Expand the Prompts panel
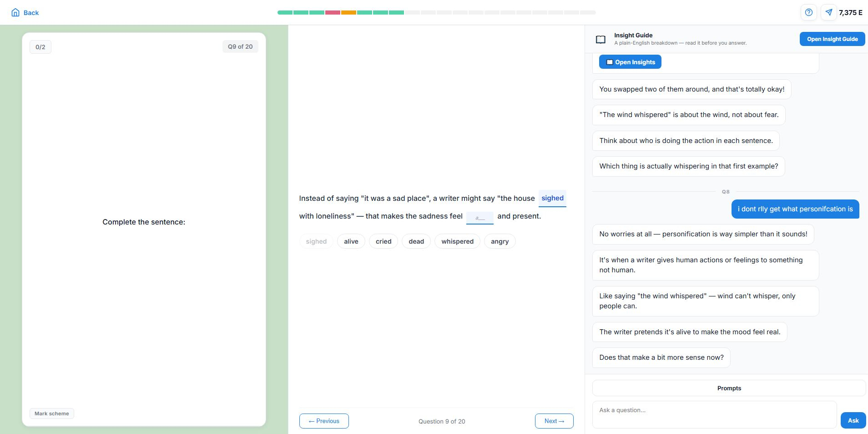 [x=729, y=388]
